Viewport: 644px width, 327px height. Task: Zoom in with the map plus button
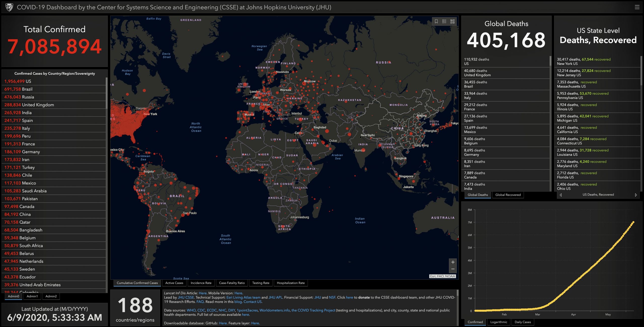(x=453, y=262)
